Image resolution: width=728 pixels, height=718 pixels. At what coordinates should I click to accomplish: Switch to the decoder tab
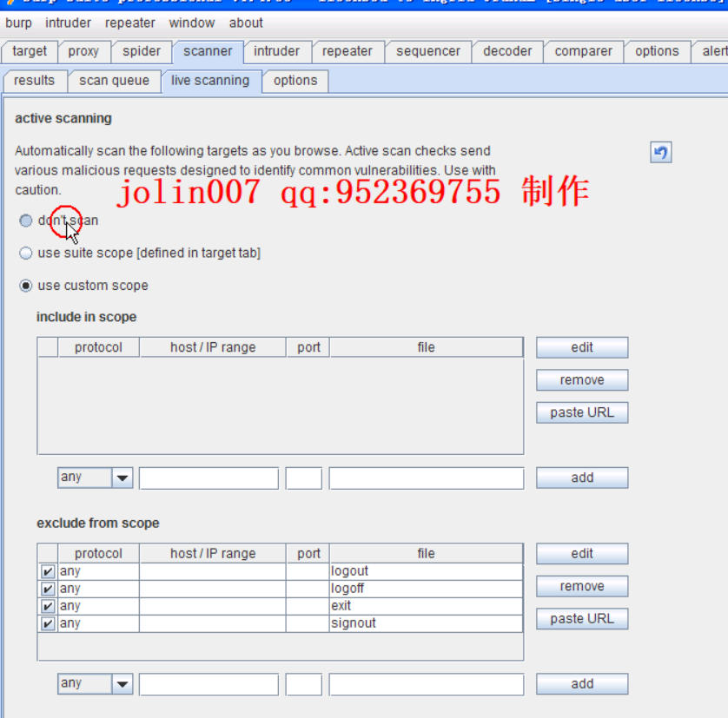[x=507, y=51]
